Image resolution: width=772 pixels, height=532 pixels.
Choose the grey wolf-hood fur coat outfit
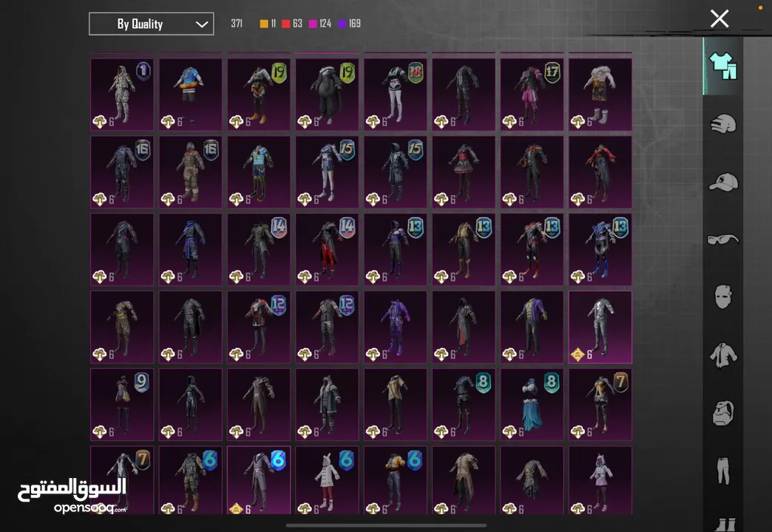tap(328, 404)
